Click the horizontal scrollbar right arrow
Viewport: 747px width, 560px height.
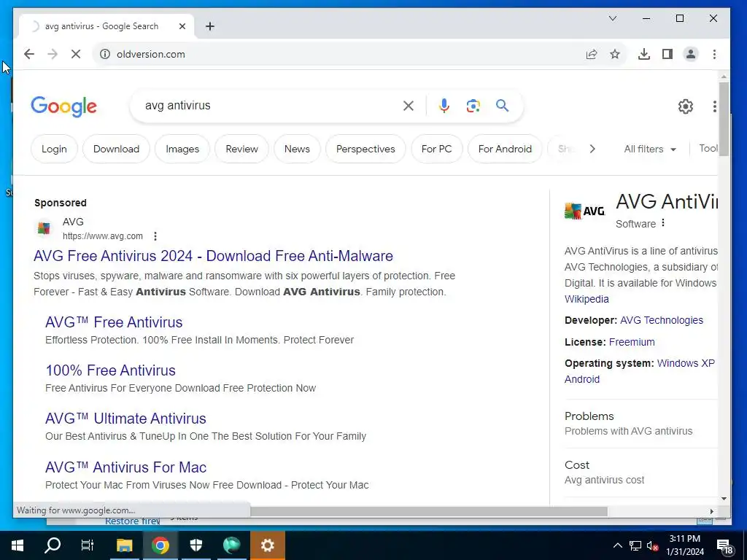(712, 511)
